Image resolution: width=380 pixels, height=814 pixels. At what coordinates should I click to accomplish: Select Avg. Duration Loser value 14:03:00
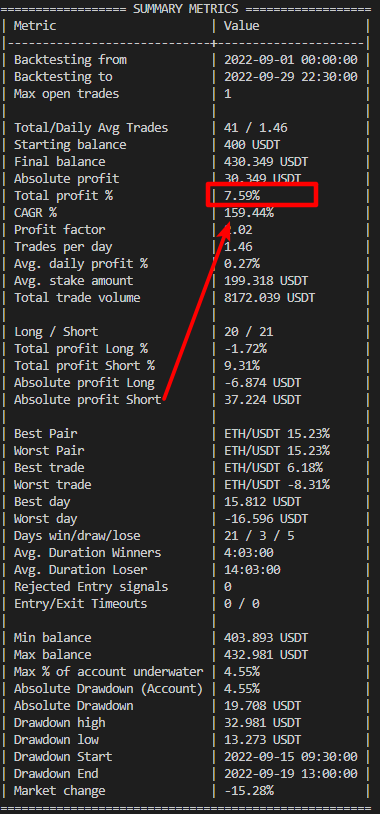click(252, 570)
